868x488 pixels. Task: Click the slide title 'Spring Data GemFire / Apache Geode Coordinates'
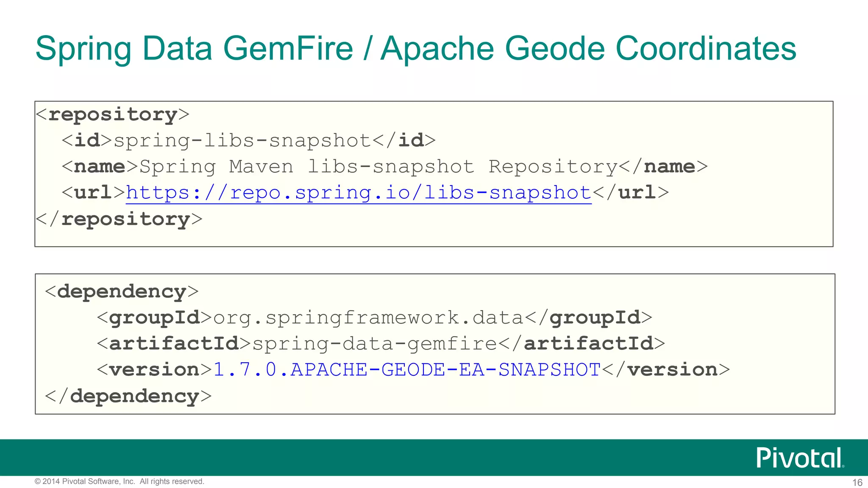pos(416,48)
